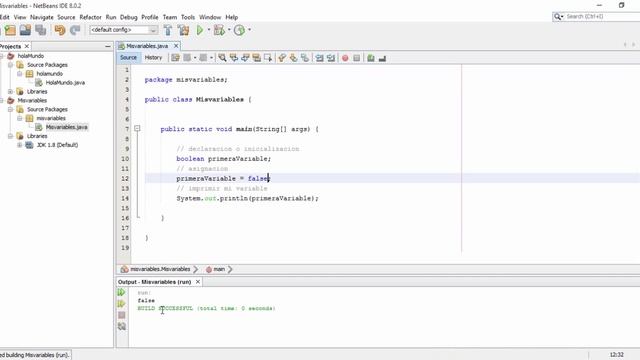Image resolution: width=640 pixels, height=360 pixels.
Task: Click the Find Next Occurrence icon
Action: 245,58
